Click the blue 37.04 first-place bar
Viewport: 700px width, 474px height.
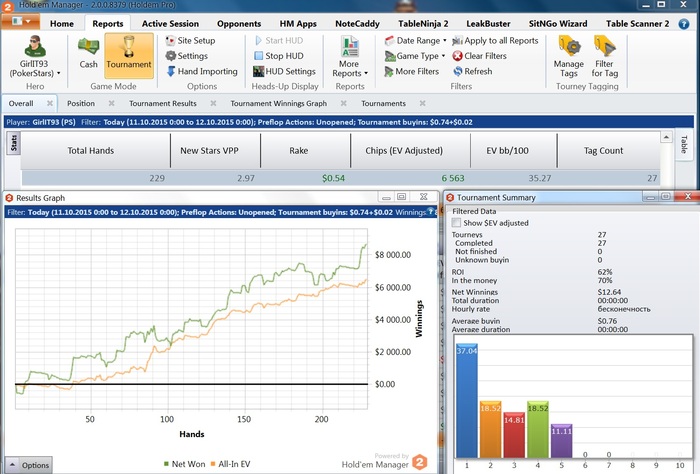point(467,400)
